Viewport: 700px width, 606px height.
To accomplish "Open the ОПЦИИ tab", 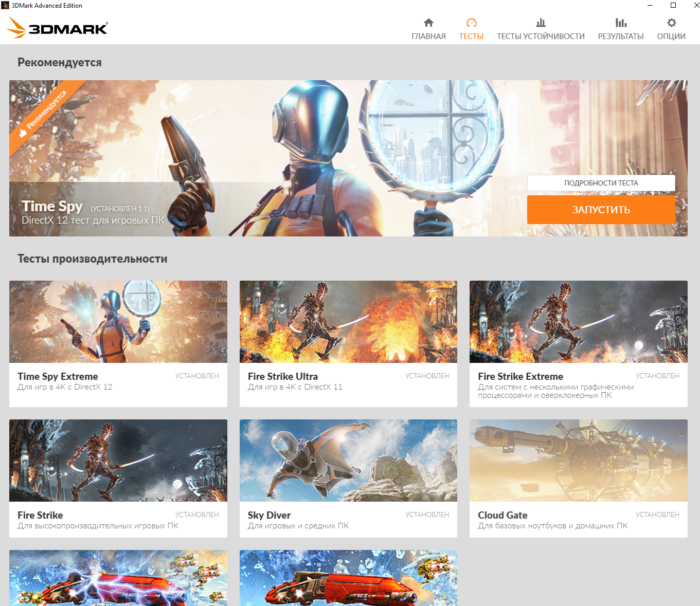I will 671,36.
